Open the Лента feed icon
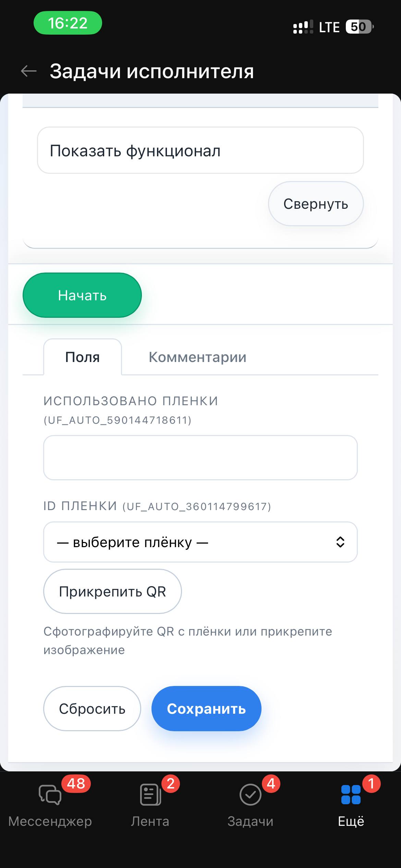Image resolution: width=401 pixels, height=868 pixels. (x=150, y=795)
